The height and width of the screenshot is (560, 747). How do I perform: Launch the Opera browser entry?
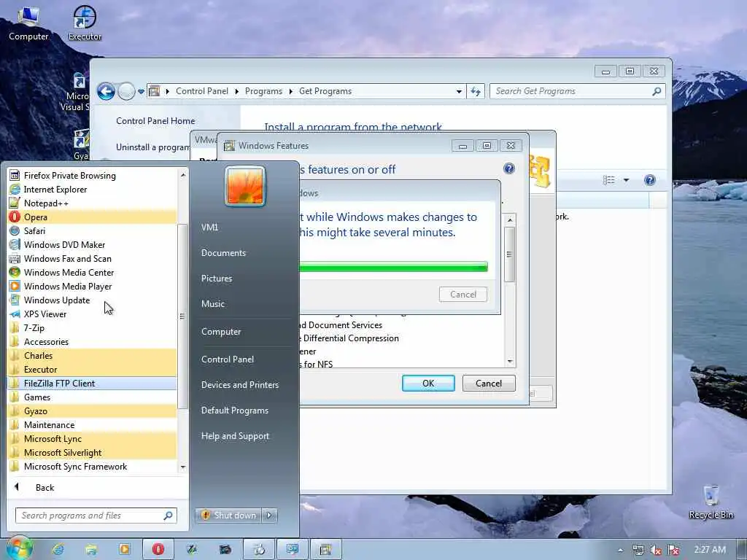coord(92,217)
